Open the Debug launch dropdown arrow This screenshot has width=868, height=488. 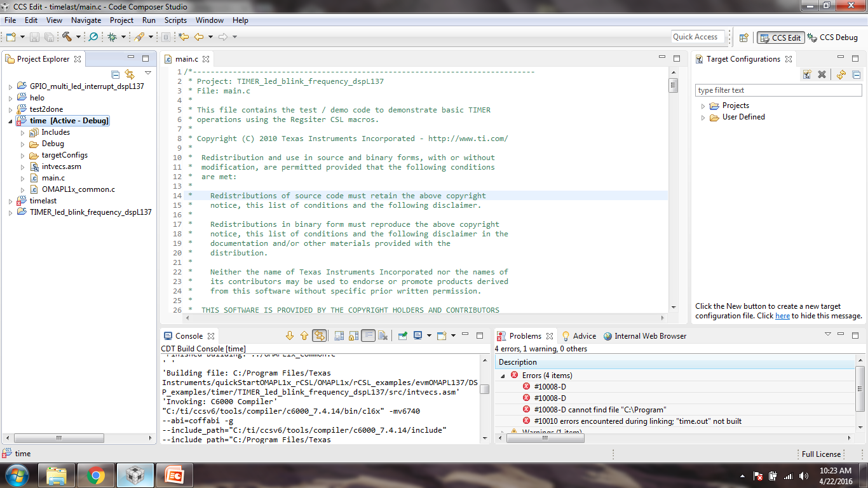(x=123, y=37)
